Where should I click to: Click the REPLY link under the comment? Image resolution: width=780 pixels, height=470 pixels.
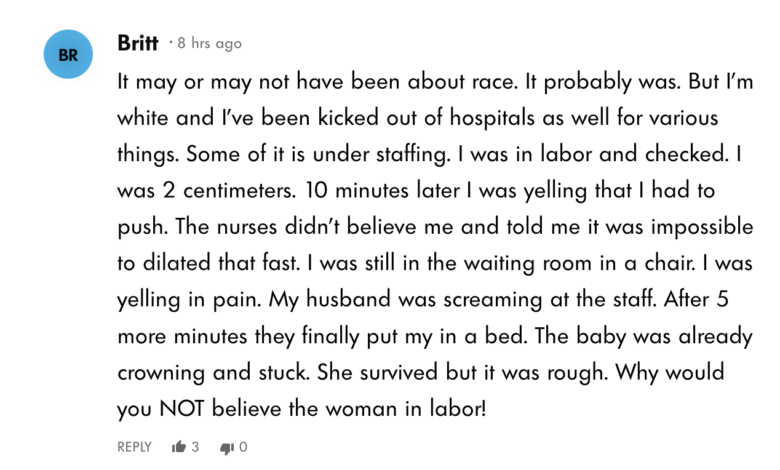135,447
